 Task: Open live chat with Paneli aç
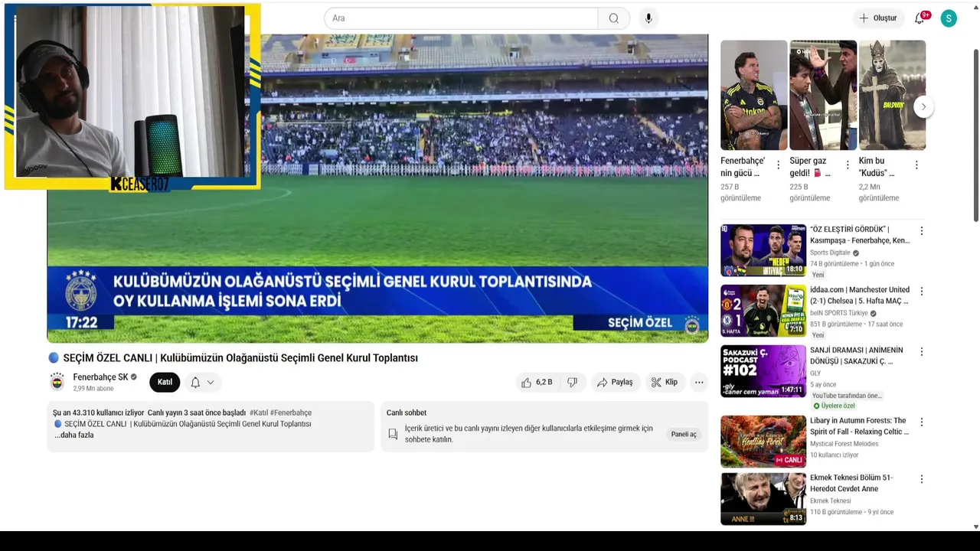[684, 434]
